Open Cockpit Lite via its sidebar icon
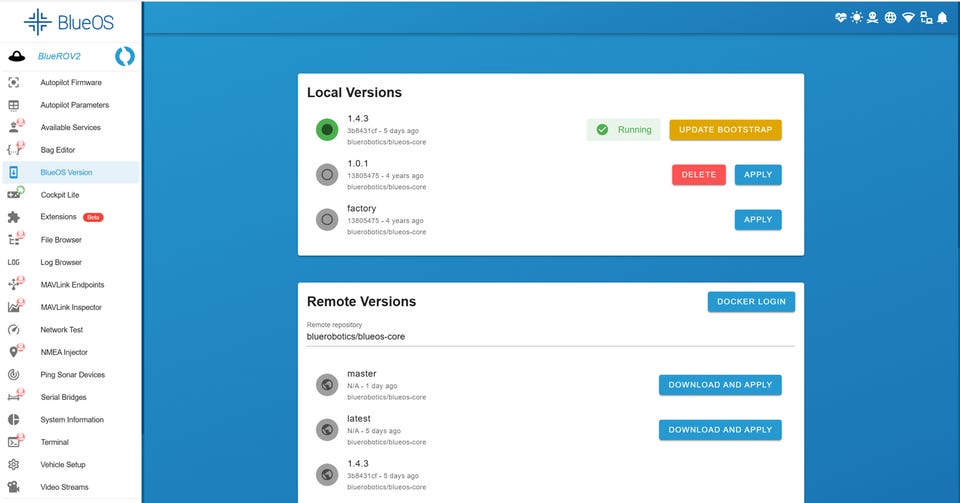Screen dimensions: 960x503 coord(15,193)
